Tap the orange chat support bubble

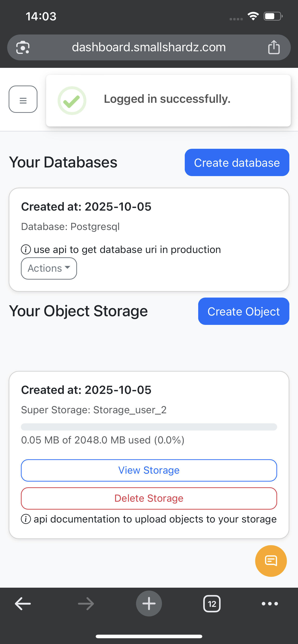271,561
